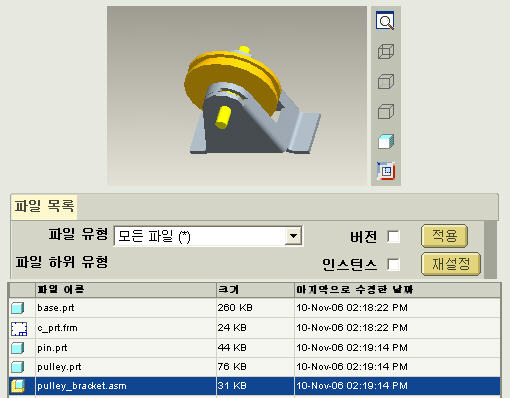
Task: Select the no hidden display cube icon
Action: (386, 111)
